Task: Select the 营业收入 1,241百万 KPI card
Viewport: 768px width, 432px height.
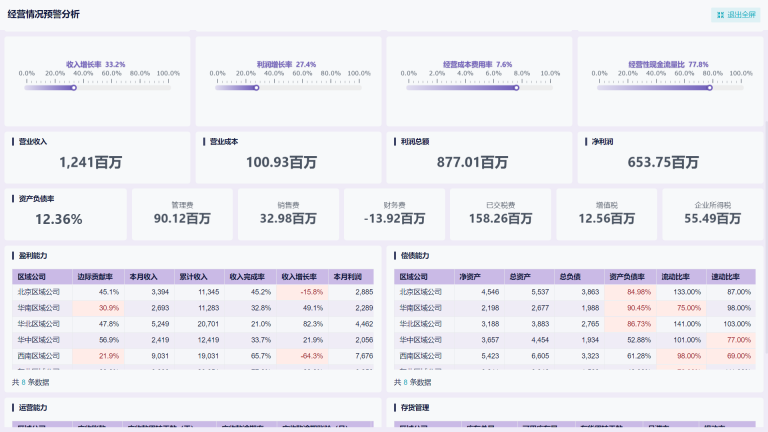Action: pyautogui.click(x=97, y=157)
